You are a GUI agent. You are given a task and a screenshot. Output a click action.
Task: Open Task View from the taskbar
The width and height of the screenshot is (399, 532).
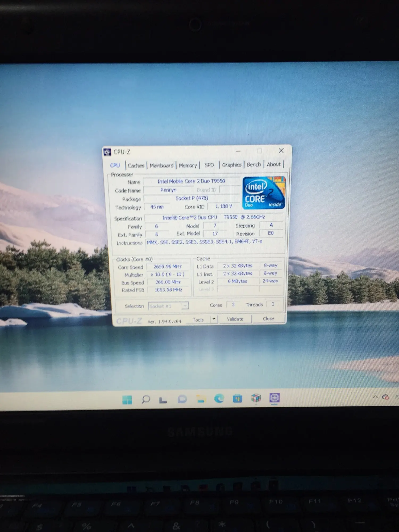(x=163, y=400)
